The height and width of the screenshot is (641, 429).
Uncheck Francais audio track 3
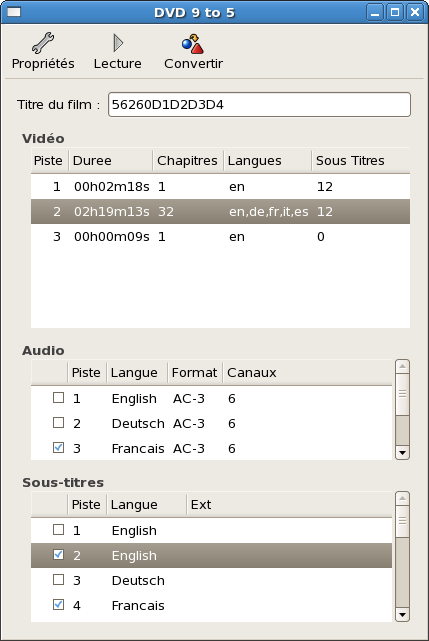pos(58,448)
